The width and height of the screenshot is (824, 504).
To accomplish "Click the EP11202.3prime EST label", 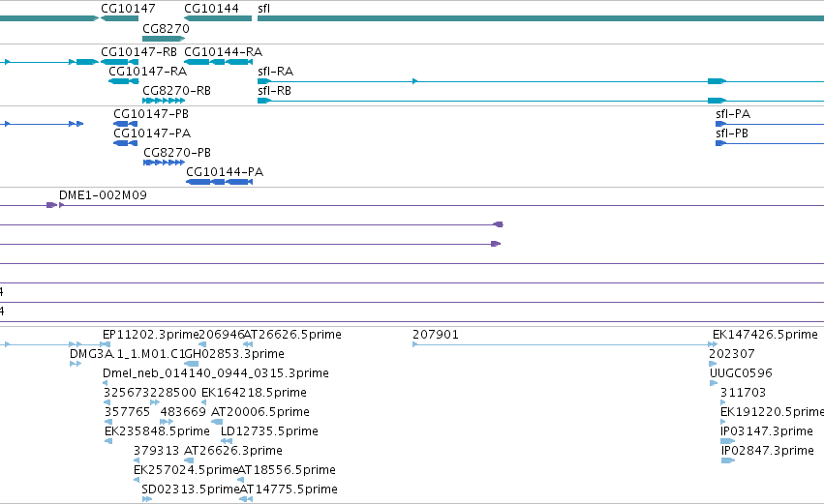I will coord(151,334).
